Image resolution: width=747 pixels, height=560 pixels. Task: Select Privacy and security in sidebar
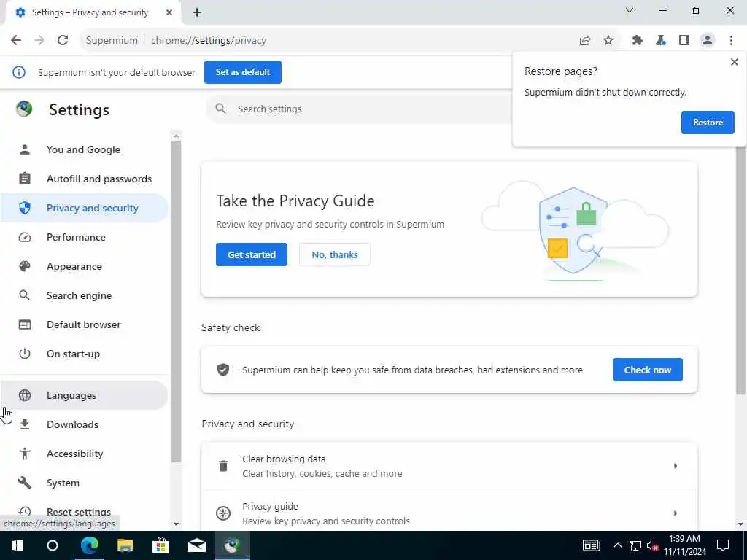pos(85,208)
